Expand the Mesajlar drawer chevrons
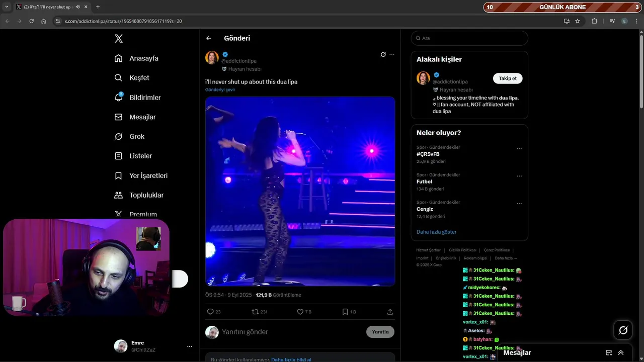The height and width of the screenshot is (362, 644). 621,353
